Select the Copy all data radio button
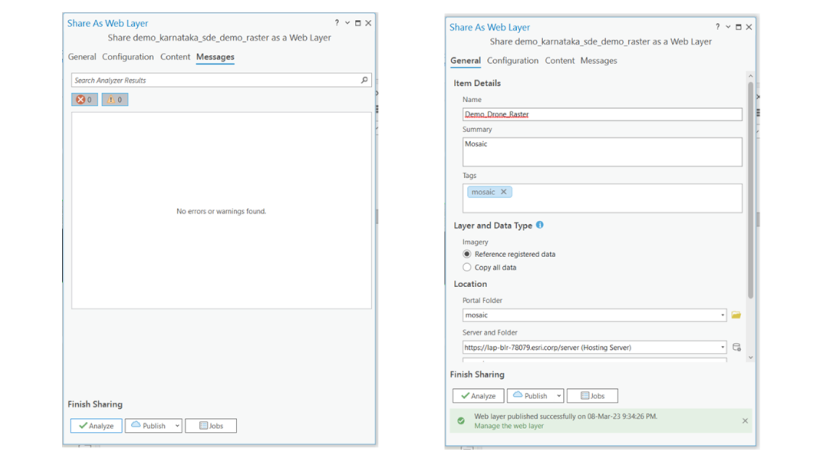The image size is (826, 465). (467, 267)
